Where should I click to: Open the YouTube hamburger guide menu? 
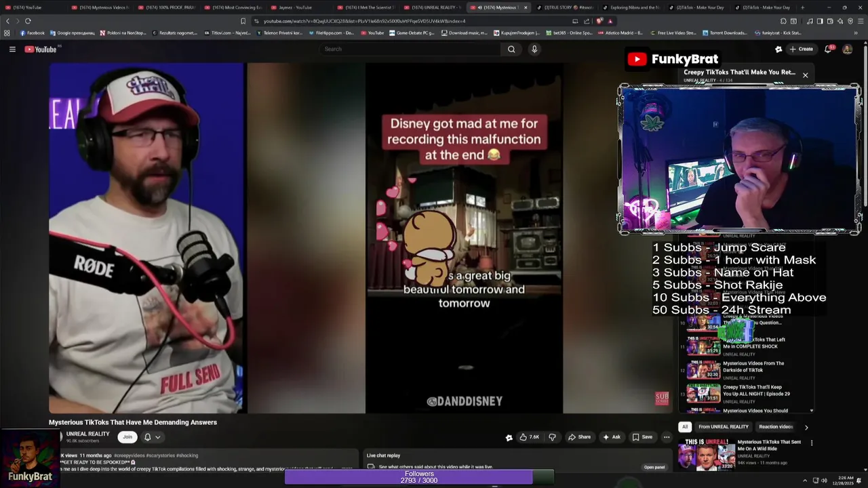(12, 49)
